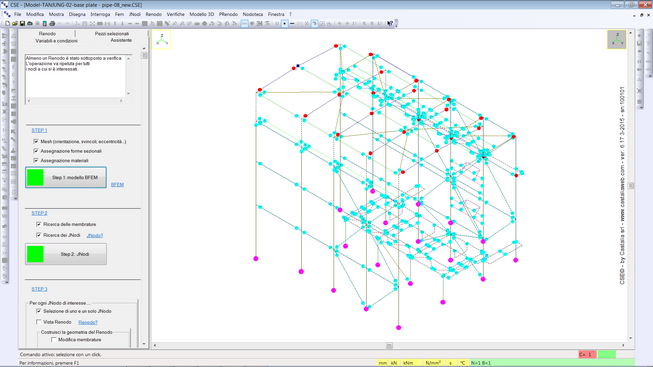The image size is (653, 367).
Task: Open the BFEM help link
Action: pyautogui.click(x=117, y=185)
